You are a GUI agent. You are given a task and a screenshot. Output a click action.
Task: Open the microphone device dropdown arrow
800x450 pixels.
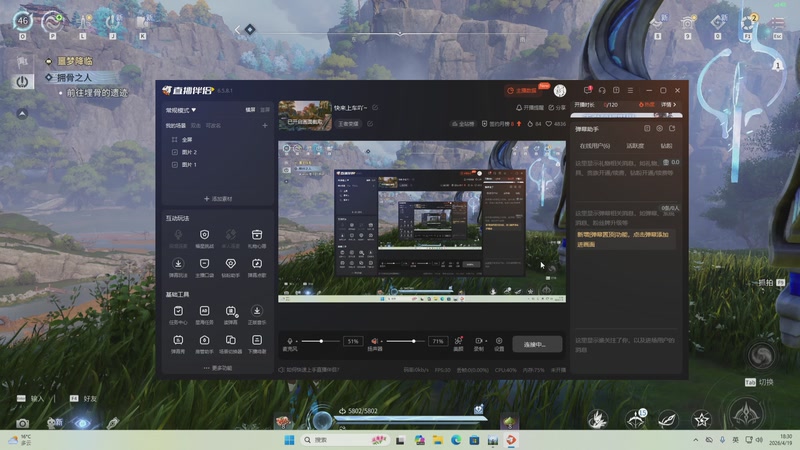point(296,341)
